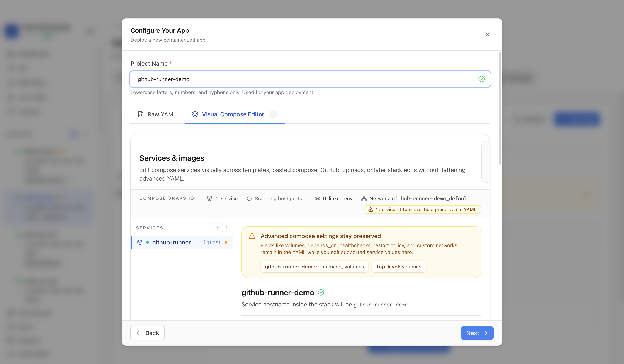The width and height of the screenshot is (624, 364).
Task: Click the Network icon in compose snapshot
Action: point(364,198)
